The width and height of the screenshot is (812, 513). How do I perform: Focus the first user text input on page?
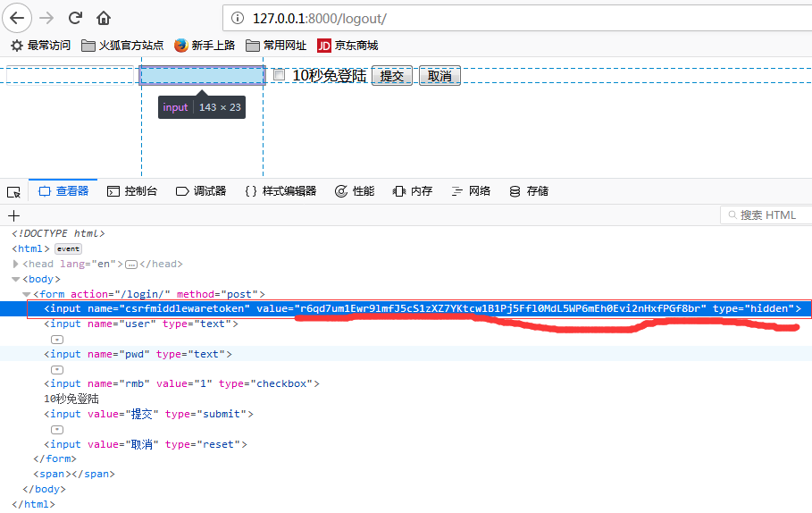(x=70, y=75)
